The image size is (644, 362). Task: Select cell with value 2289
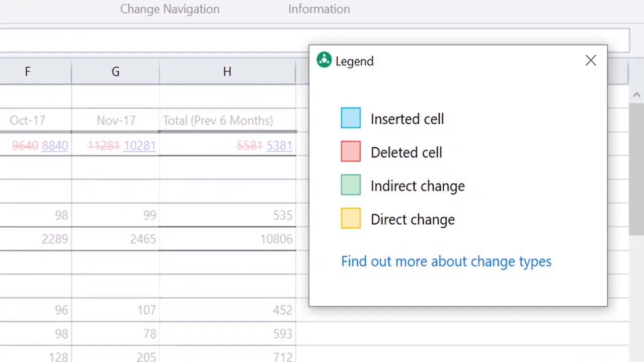(36, 239)
